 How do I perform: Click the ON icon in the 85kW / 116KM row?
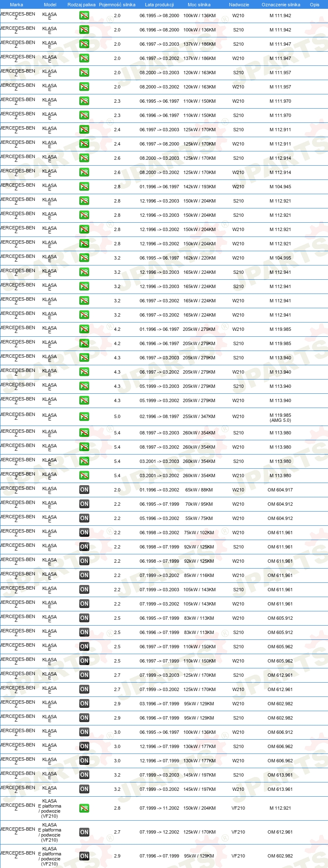[84, 575]
